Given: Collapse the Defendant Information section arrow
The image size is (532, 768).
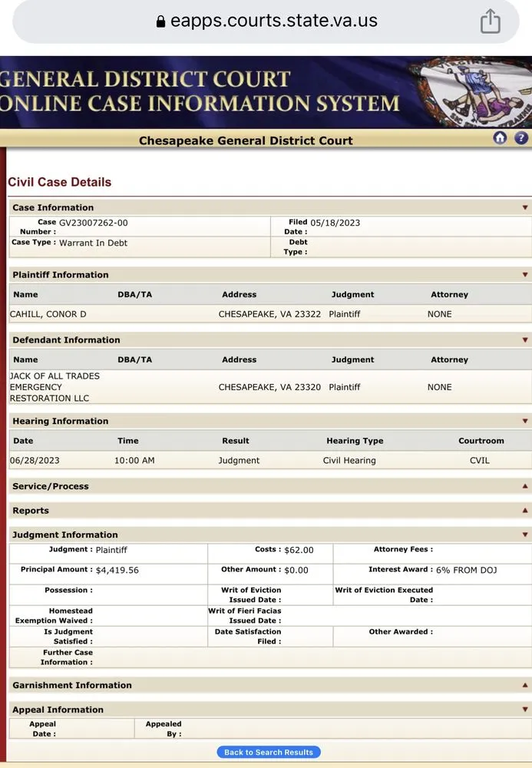Looking at the screenshot, I should (x=525, y=340).
